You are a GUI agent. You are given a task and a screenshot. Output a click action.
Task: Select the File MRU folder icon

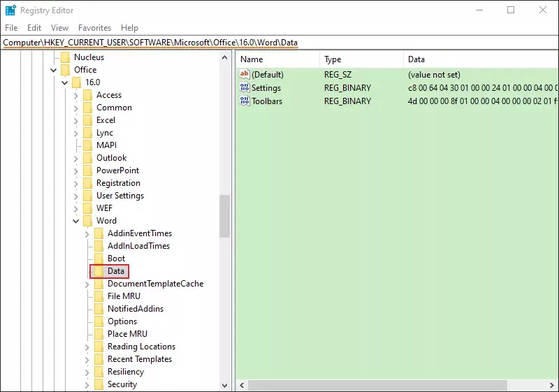(99, 296)
